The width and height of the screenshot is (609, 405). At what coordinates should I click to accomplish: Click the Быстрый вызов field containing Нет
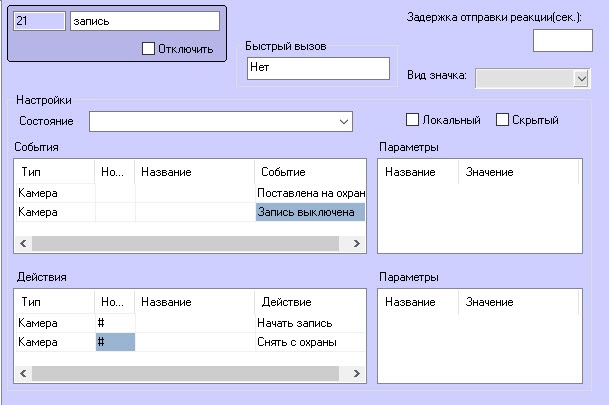tap(317, 68)
